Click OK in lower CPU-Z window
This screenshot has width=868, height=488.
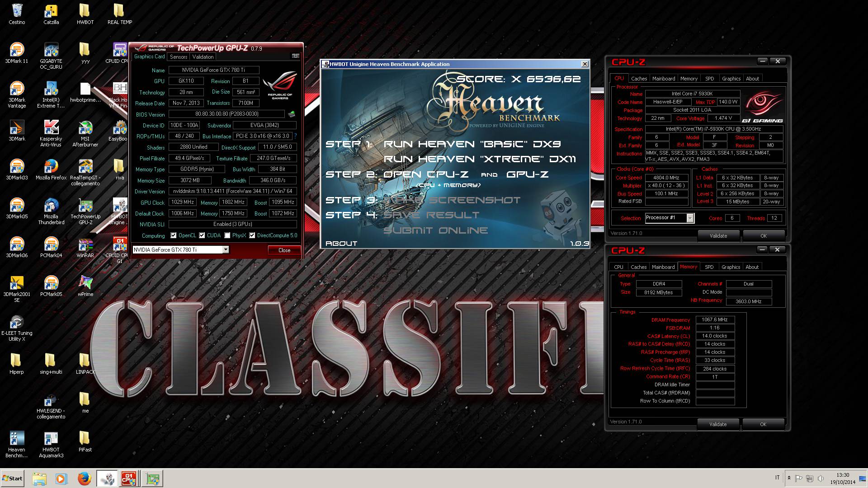(x=763, y=424)
